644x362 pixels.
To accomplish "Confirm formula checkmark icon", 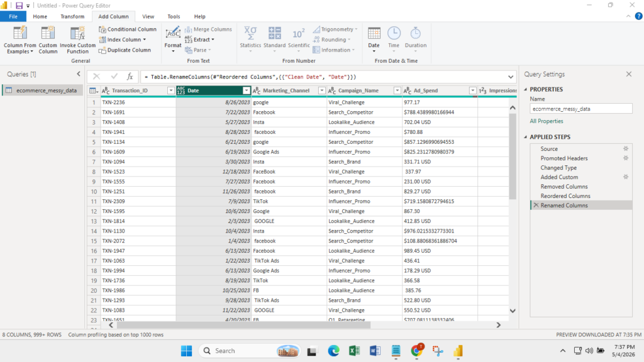I will tap(114, 76).
